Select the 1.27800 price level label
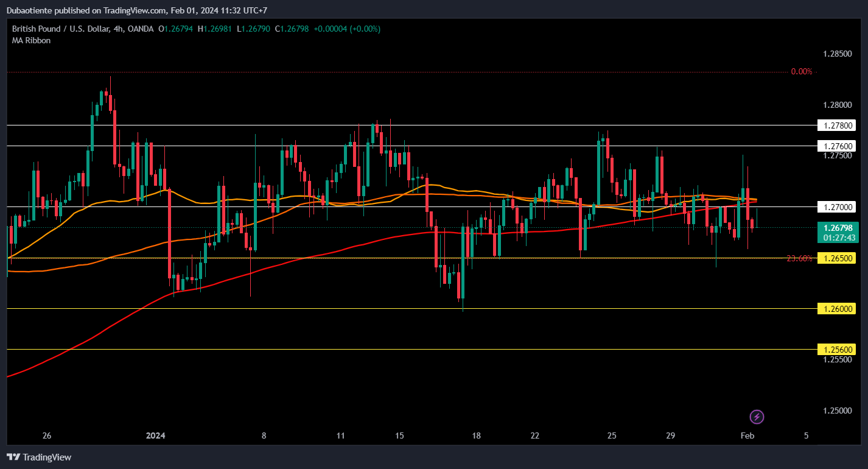868x469 pixels. [x=838, y=125]
